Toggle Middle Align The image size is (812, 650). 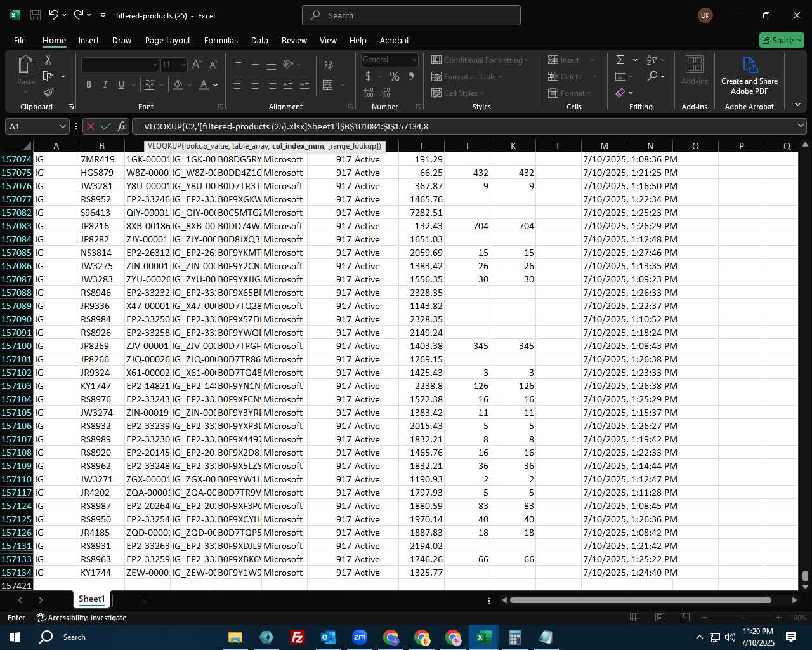(255, 64)
